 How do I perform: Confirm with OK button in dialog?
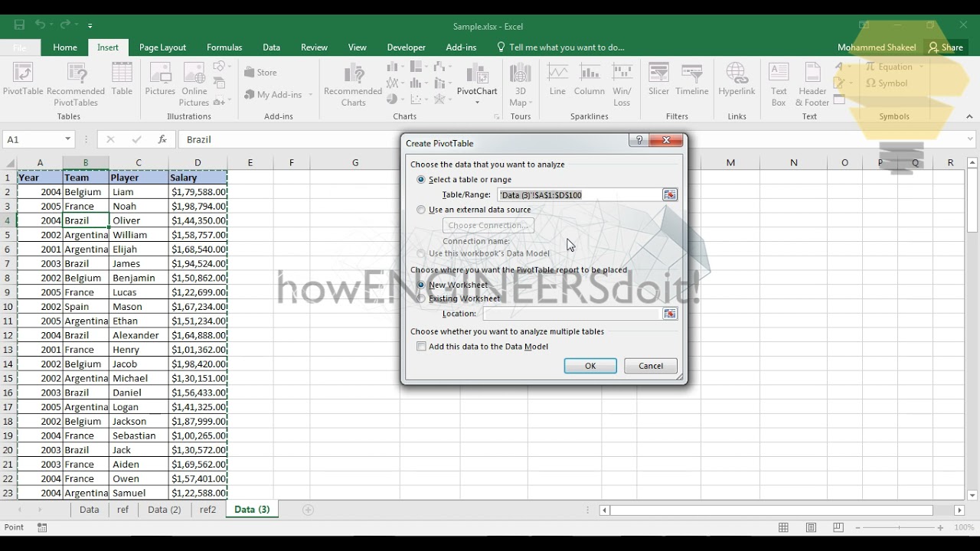590,366
